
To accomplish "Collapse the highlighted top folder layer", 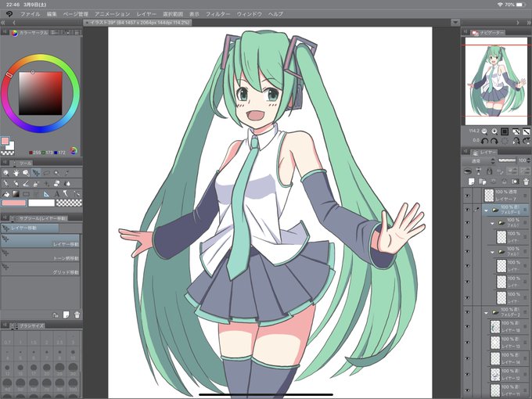I will (x=486, y=210).
